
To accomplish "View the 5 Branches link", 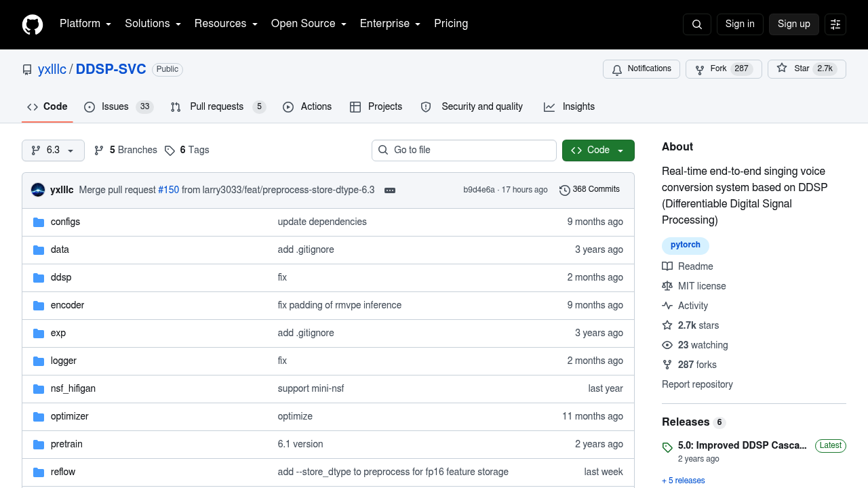I will (125, 150).
